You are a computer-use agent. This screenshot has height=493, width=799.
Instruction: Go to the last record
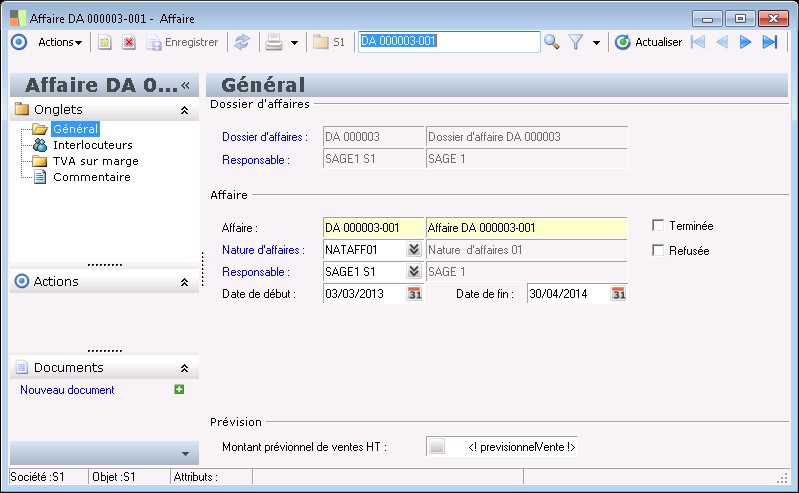(770, 42)
